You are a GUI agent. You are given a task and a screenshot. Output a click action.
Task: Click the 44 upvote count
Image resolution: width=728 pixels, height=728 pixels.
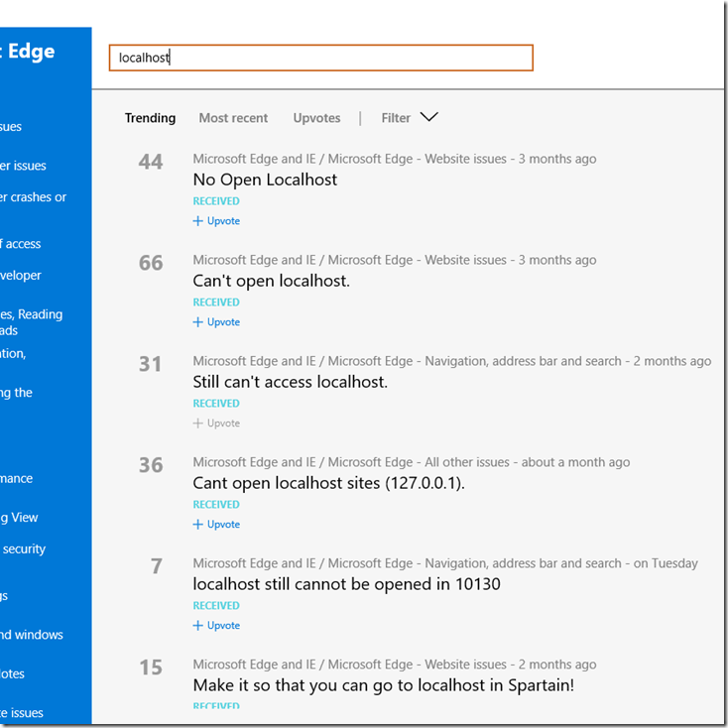pos(151,162)
